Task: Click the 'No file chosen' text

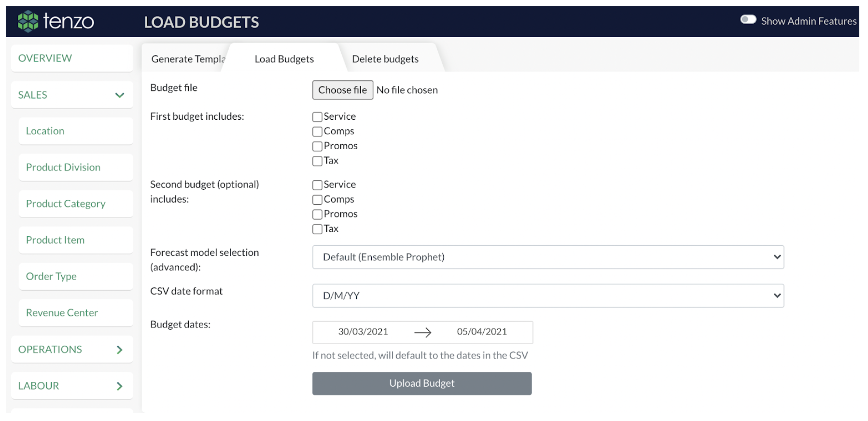Action: point(407,90)
